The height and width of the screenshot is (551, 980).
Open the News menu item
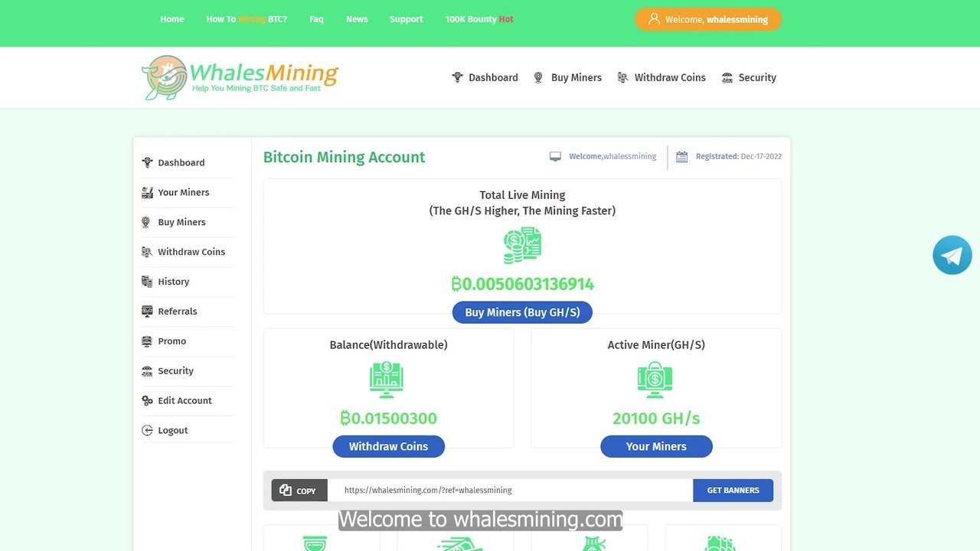[x=357, y=19]
